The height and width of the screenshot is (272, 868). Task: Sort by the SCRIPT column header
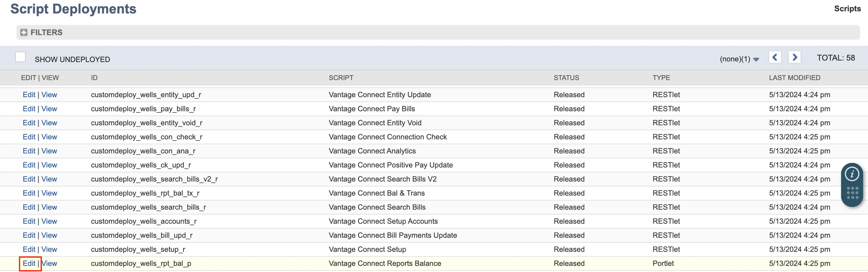coord(341,78)
